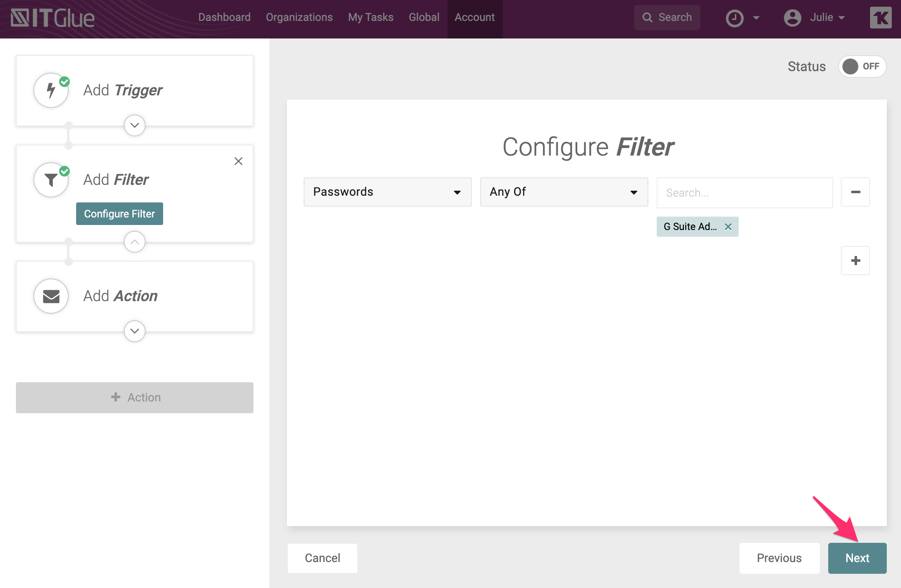901x588 pixels.
Task: Go to the Dashboard tab
Action: [x=224, y=17]
